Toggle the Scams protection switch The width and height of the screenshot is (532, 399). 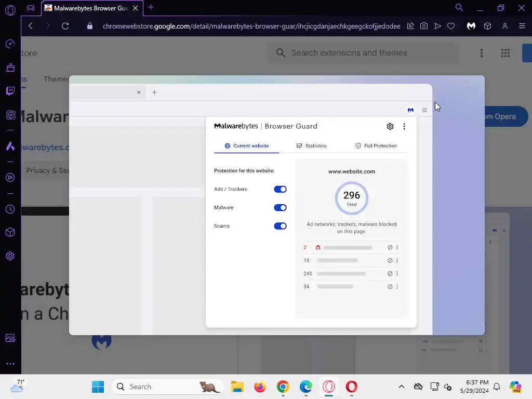[280, 226]
